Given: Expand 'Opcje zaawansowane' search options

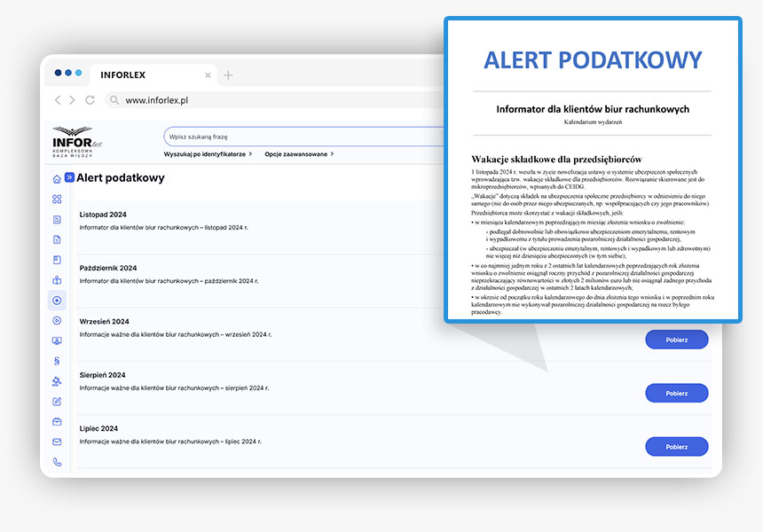Looking at the screenshot, I should point(299,153).
